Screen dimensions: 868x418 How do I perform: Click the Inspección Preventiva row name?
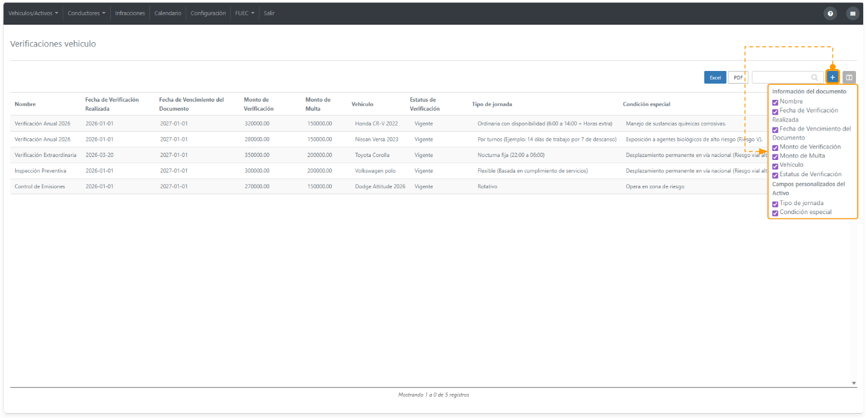click(40, 171)
